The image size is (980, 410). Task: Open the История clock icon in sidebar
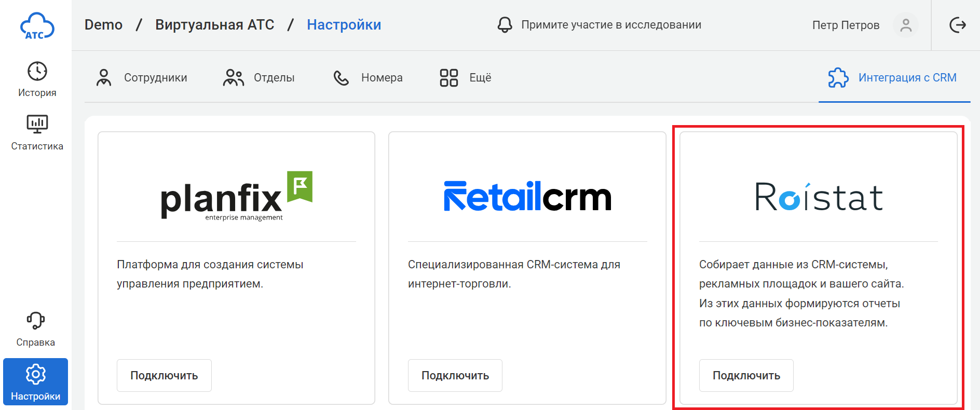[37, 72]
